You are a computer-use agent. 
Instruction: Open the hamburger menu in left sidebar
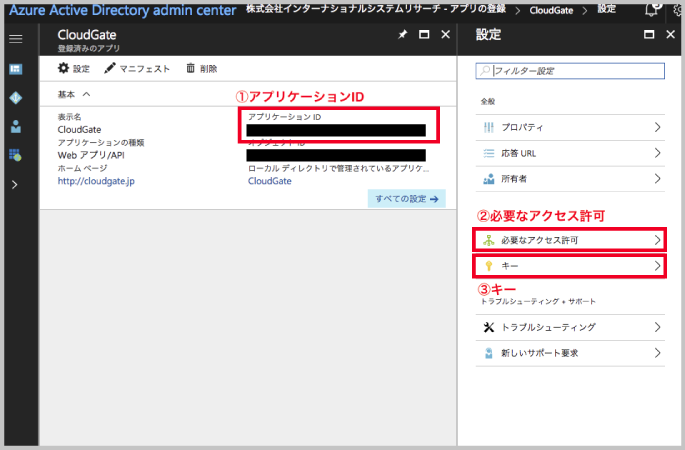point(16,39)
